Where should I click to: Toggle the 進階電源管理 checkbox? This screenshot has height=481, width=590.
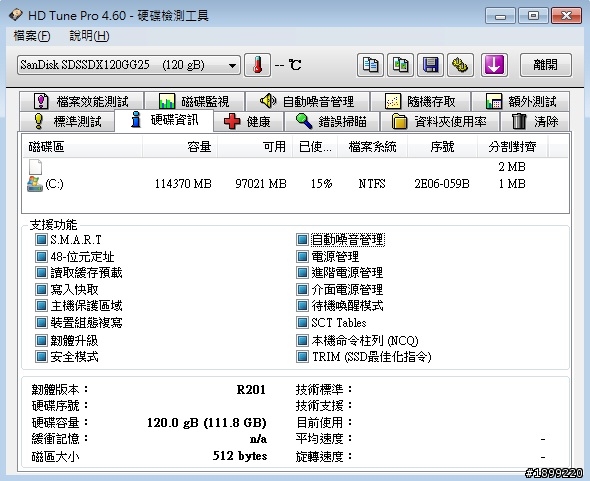pyautogui.click(x=302, y=272)
